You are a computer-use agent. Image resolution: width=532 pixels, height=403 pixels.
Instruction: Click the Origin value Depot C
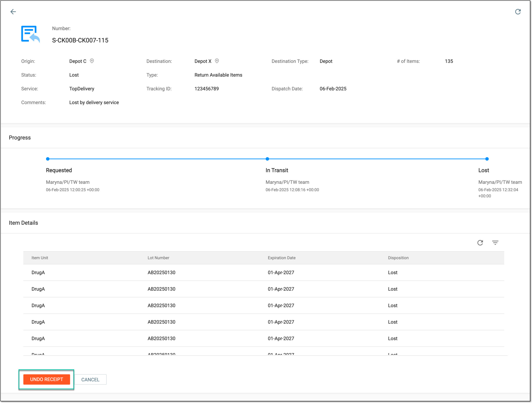78,61
